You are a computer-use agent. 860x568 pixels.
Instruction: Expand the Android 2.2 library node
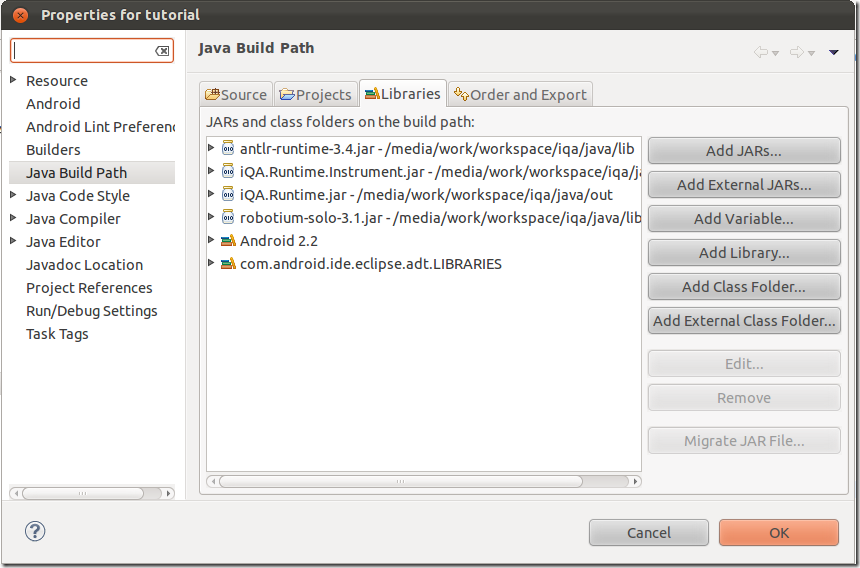coord(211,240)
